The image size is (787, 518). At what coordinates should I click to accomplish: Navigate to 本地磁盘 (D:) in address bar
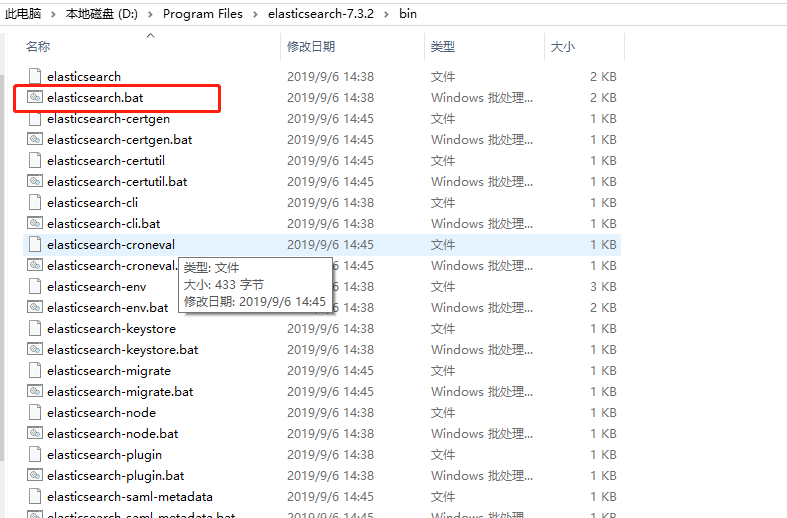[x=101, y=14]
